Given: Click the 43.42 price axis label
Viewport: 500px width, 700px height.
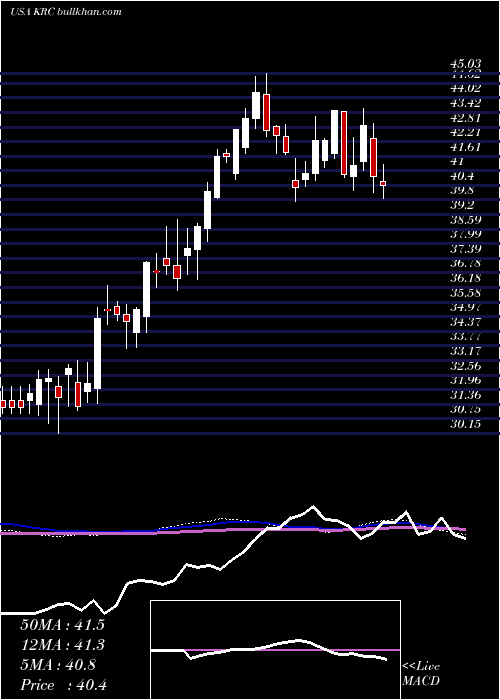Looking at the screenshot, I should 465,103.
